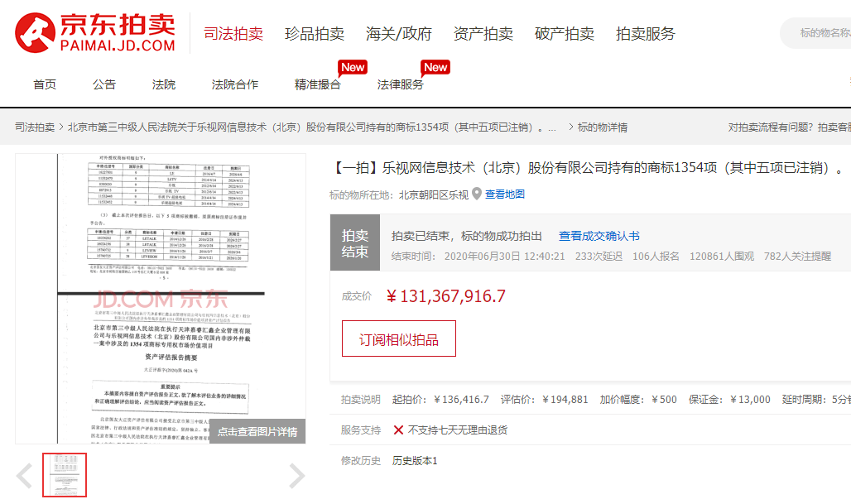Click 起拍价 ¥136,416.7 text

pyautogui.click(x=440, y=399)
